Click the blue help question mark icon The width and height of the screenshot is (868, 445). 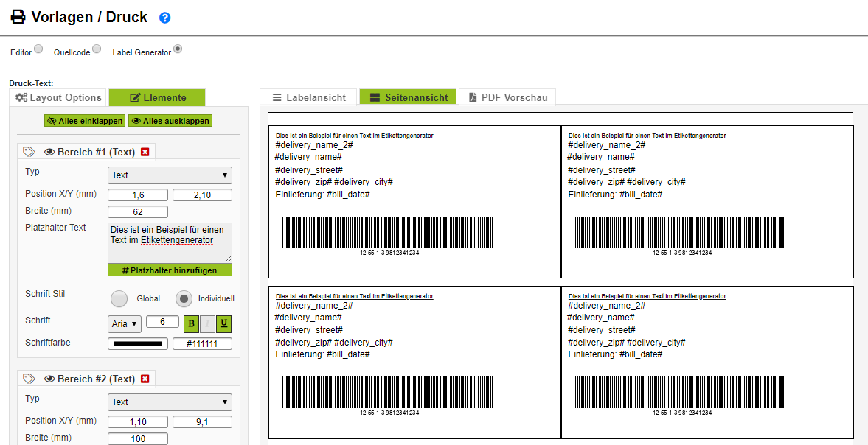point(165,18)
